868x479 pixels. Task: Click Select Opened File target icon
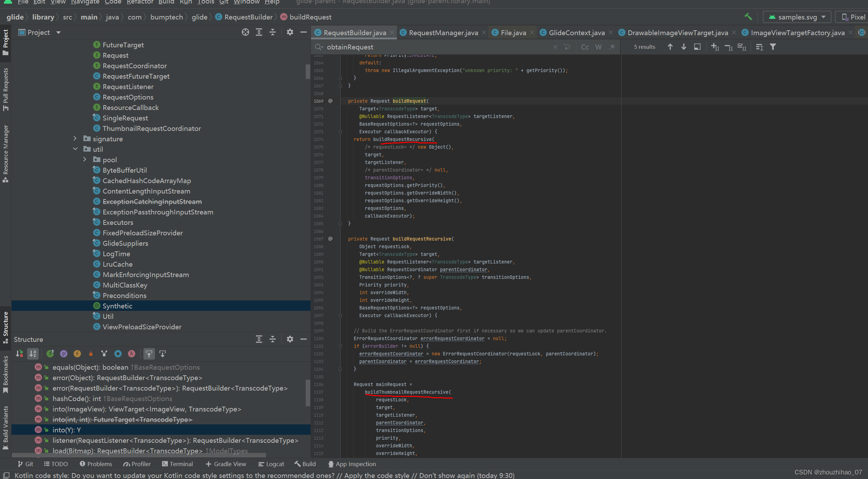click(x=245, y=32)
